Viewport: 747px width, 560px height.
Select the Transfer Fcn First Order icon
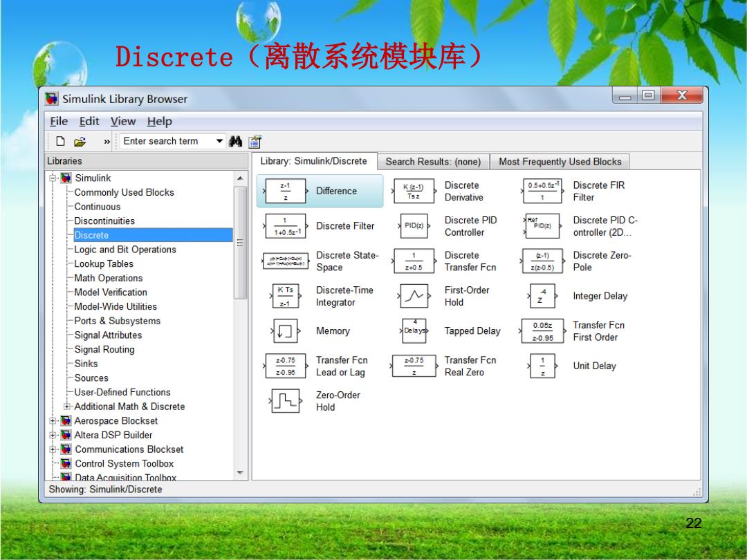(x=543, y=331)
